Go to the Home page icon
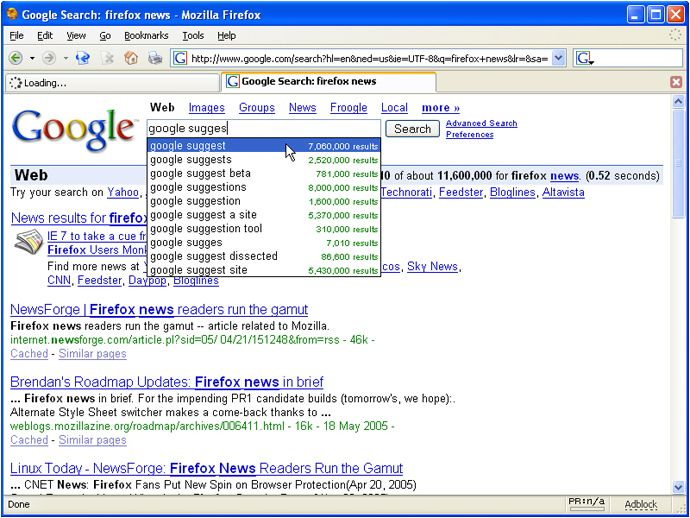 click(x=131, y=58)
